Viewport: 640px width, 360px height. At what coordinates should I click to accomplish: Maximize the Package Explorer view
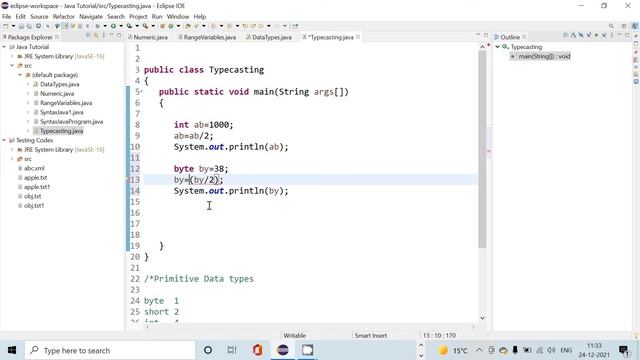click(119, 36)
